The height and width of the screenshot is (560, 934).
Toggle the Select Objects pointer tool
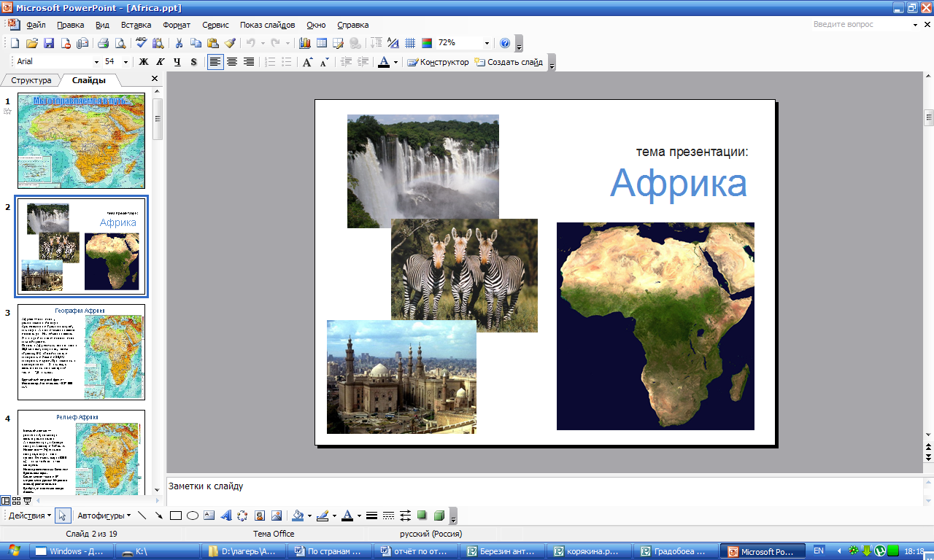(63, 516)
